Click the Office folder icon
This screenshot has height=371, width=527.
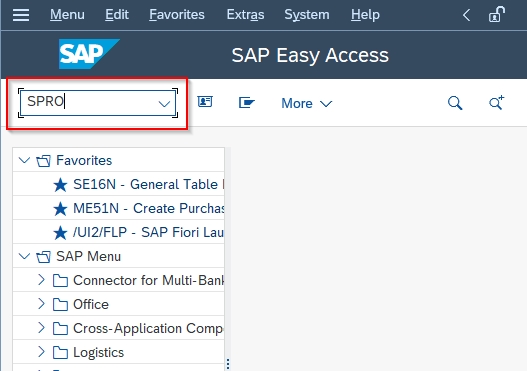click(60, 304)
